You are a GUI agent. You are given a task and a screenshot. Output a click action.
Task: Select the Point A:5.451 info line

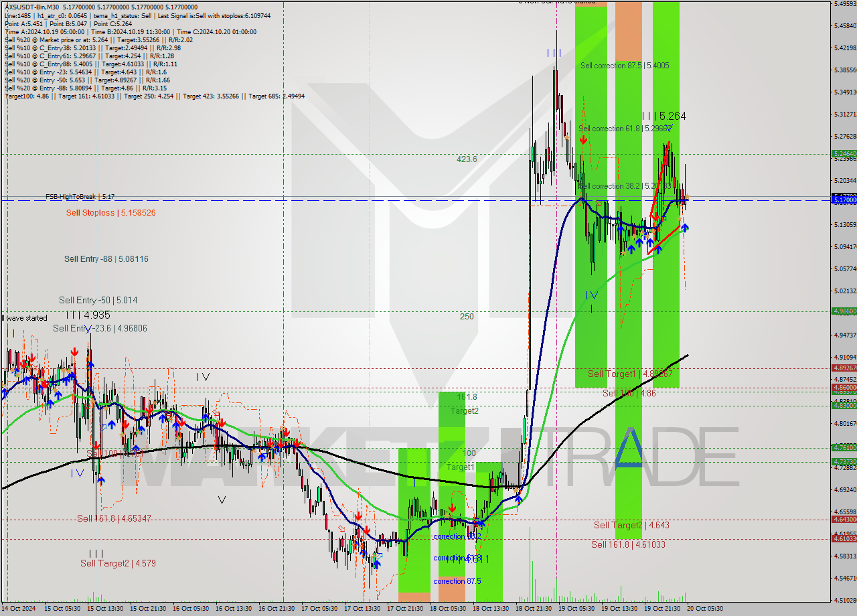click(x=68, y=23)
